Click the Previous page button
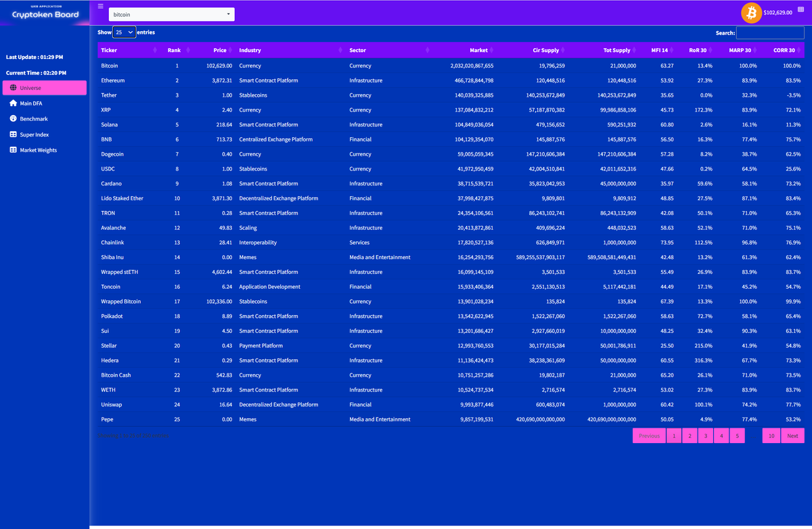The width and height of the screenshot is (812, 529). [649, 436]
